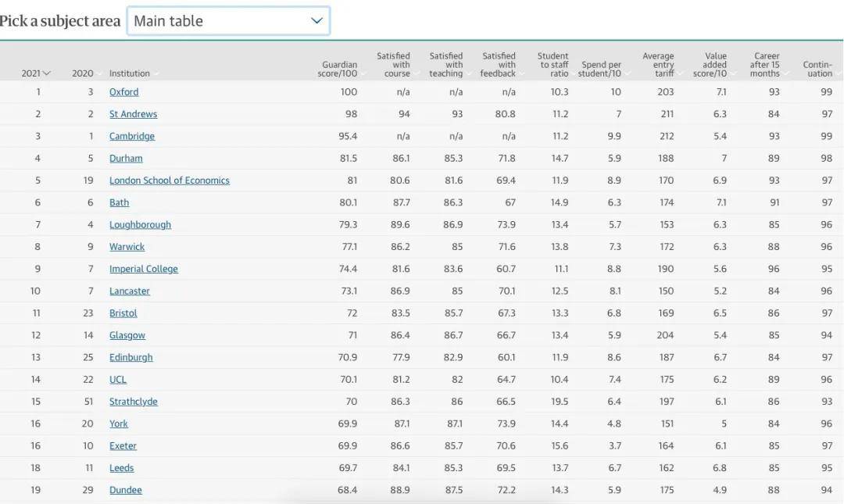Screen dimensions: 844x504
Task: Open London School of Economics link
Action: (169, 181)
